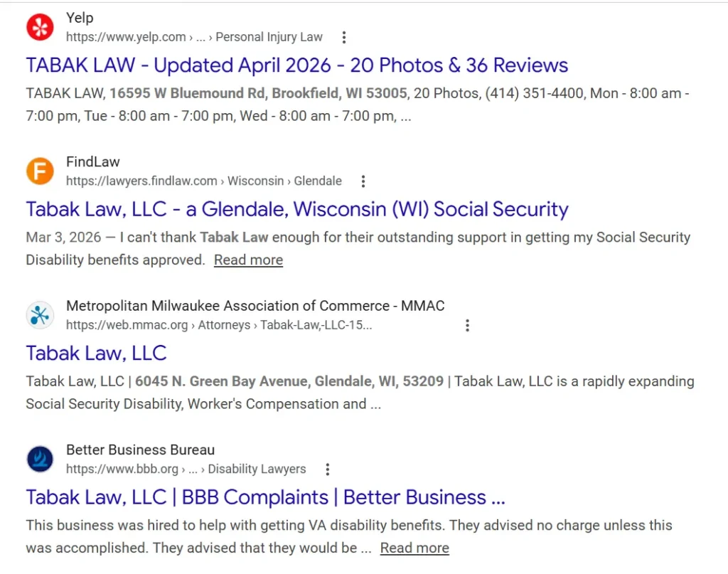The image size is (728, 574).
Task: Open the three-dot menu beside the BBB result
Action: pyautogui.click(x=327, y=469)
